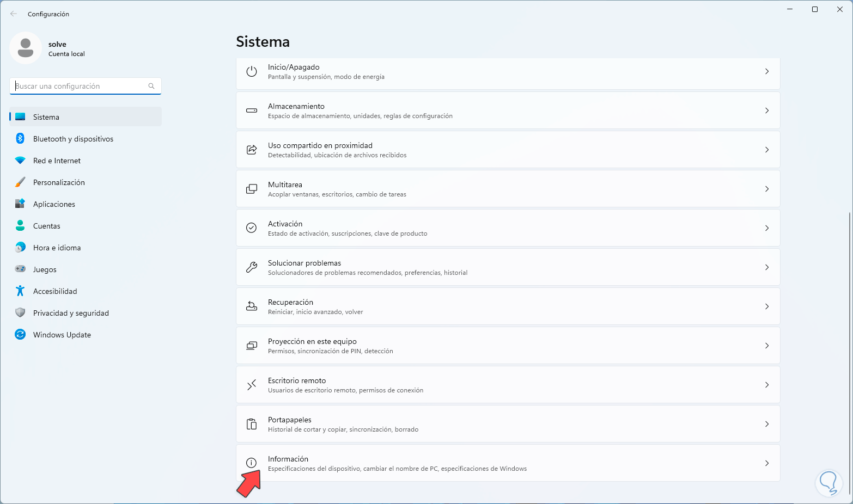This screenshot has height=504, width=853.
Task: Click the Aplicaciones icon in the sidebar
Action: pyautogui.click(x=20, y=204)
